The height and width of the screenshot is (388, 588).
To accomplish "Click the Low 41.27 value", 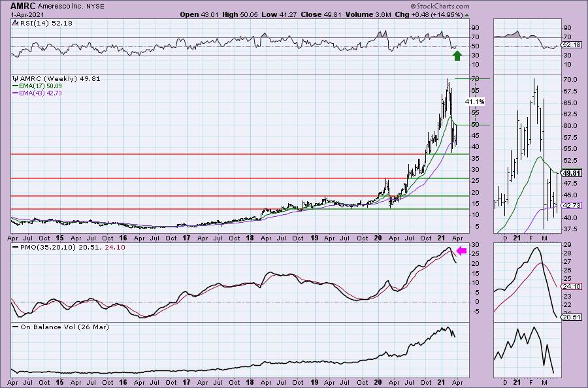I will pos(278,14).
